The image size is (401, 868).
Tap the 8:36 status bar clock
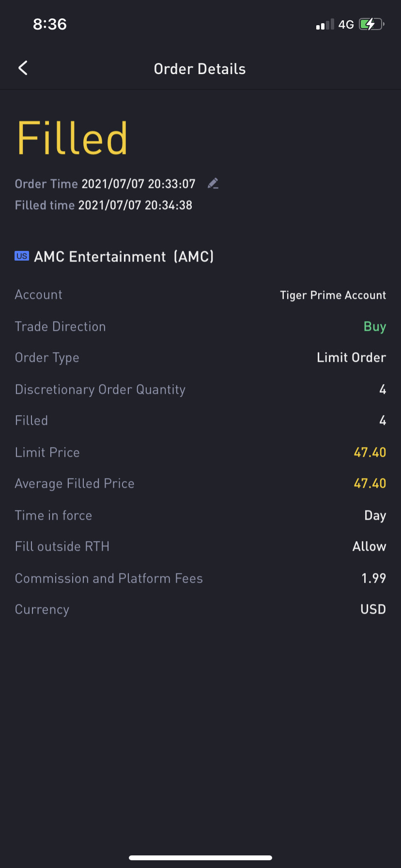(50, 24)
